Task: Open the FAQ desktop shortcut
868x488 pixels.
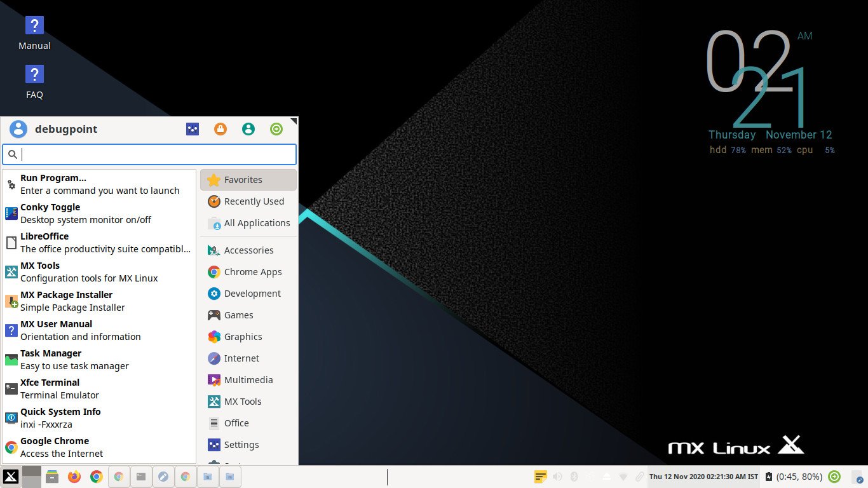Action: [x=34, y=82]
